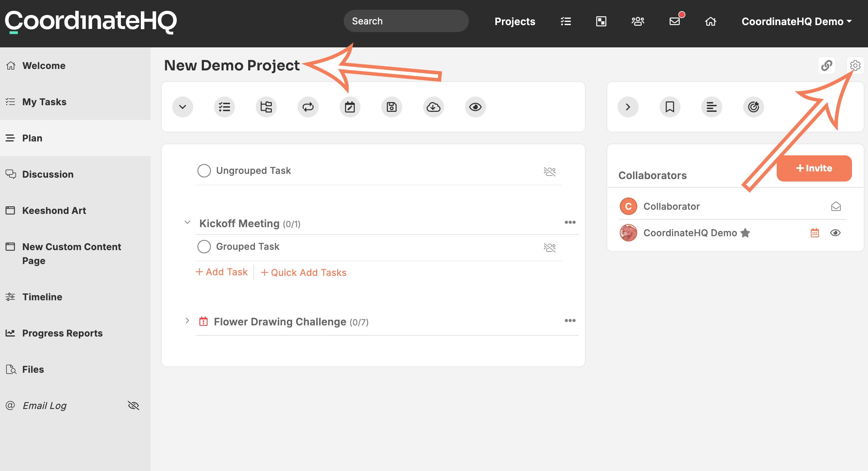Open the Ungrouped Task name

click(253, 171)
